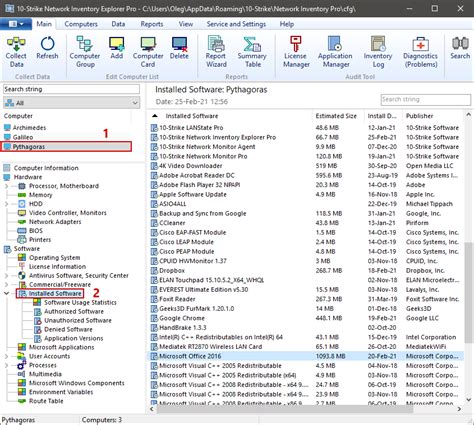Screen dimensions: 474x425
Task: Click the Search binoculars icon
Action: coord(460,48)
